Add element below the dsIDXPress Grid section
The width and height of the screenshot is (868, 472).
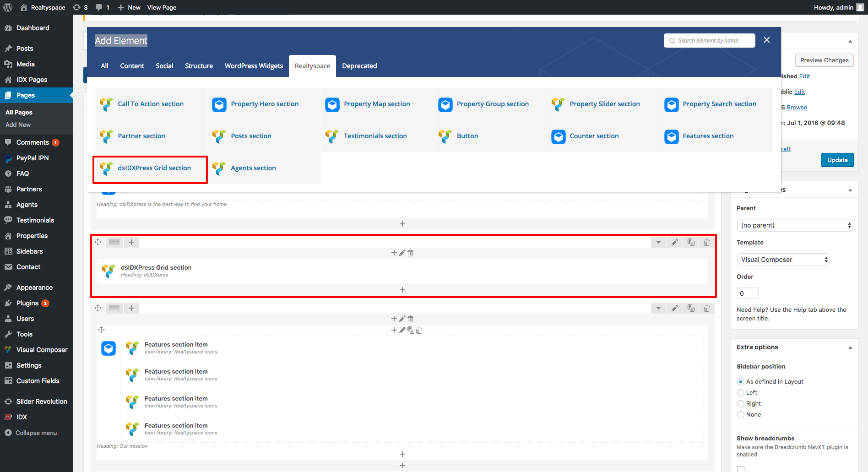point(402,290)
